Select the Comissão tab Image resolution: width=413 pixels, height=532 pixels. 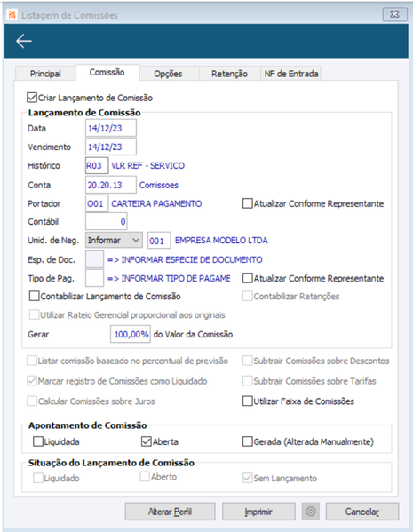[x=107, y=72]
